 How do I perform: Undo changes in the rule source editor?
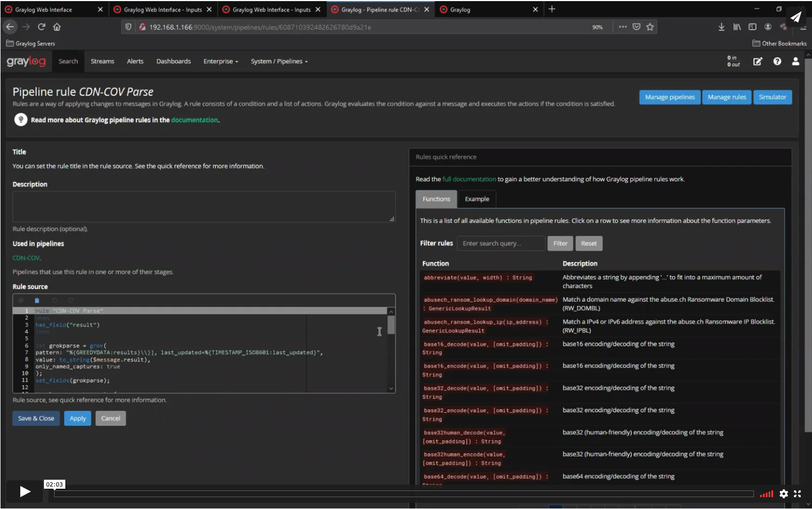pyautogui.click(x=55, y=300)
